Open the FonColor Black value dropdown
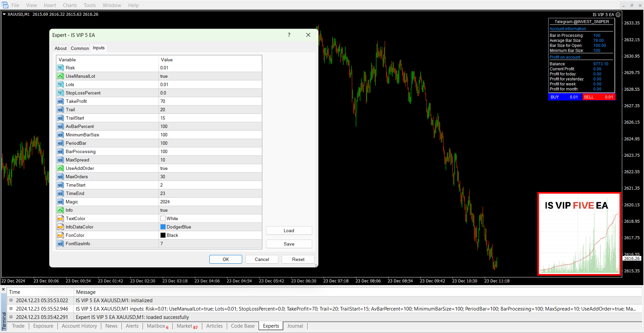The image size is (644, 333). pos(210,235)
